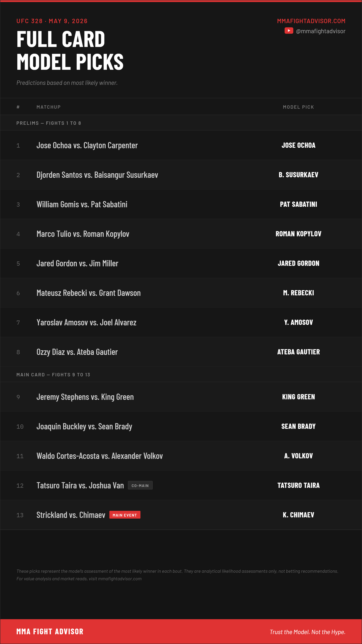Click the CO-MAIN badge
The height and width of the screenshot is (644, 362).
point(140,485)
